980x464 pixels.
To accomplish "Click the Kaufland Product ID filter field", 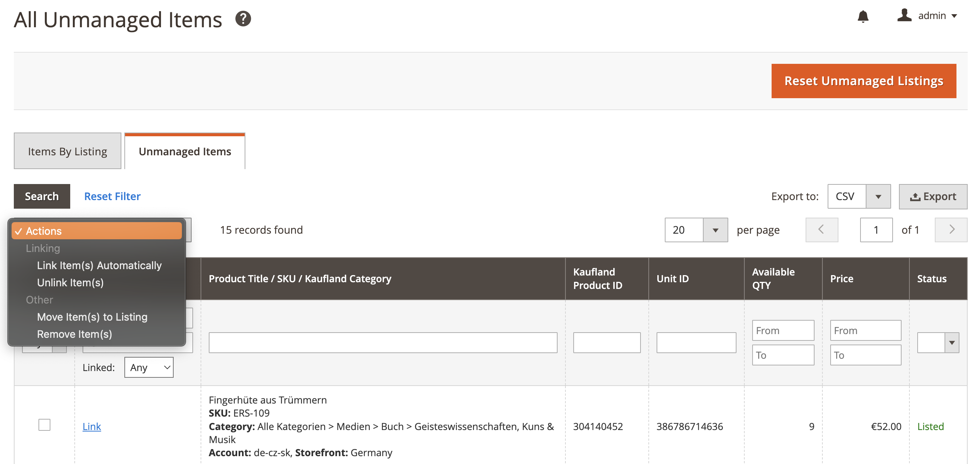I will [x=607, y=343].
